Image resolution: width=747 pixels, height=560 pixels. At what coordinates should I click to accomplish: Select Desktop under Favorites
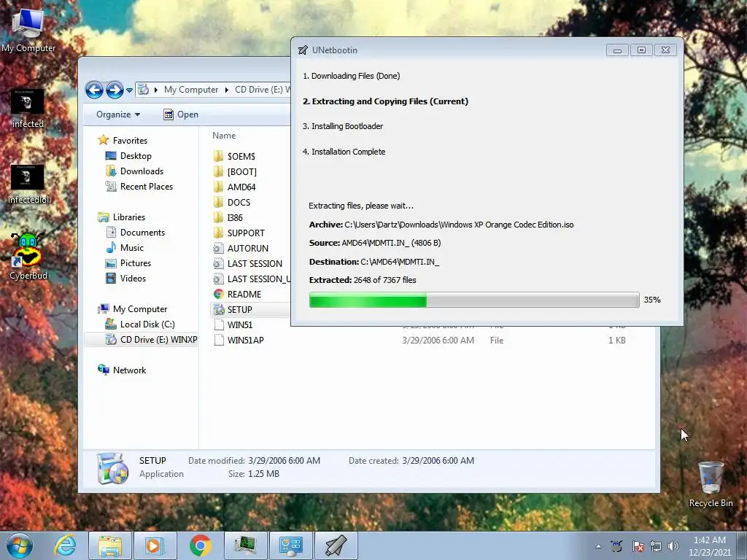tap(128, 156)
